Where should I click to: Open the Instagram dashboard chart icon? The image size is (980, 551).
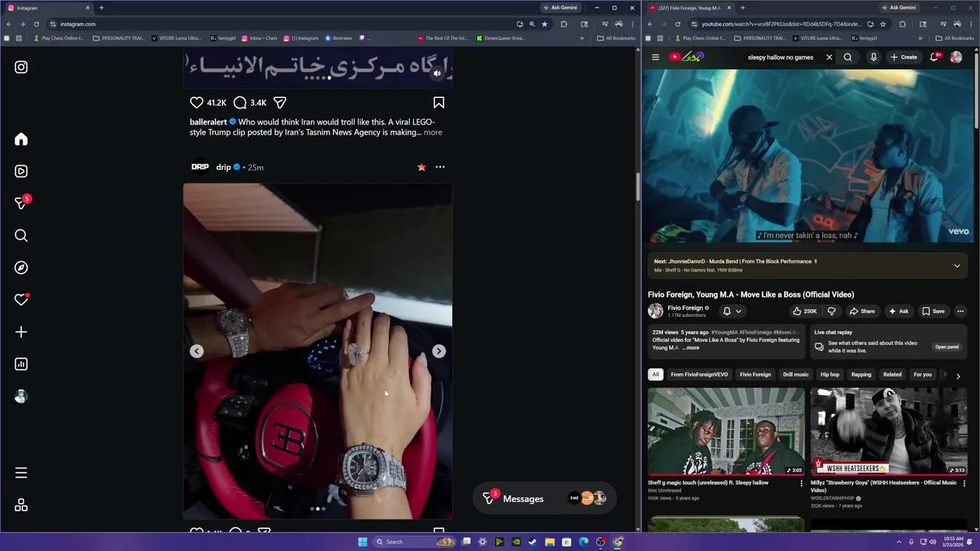click(x=21, y=364)
